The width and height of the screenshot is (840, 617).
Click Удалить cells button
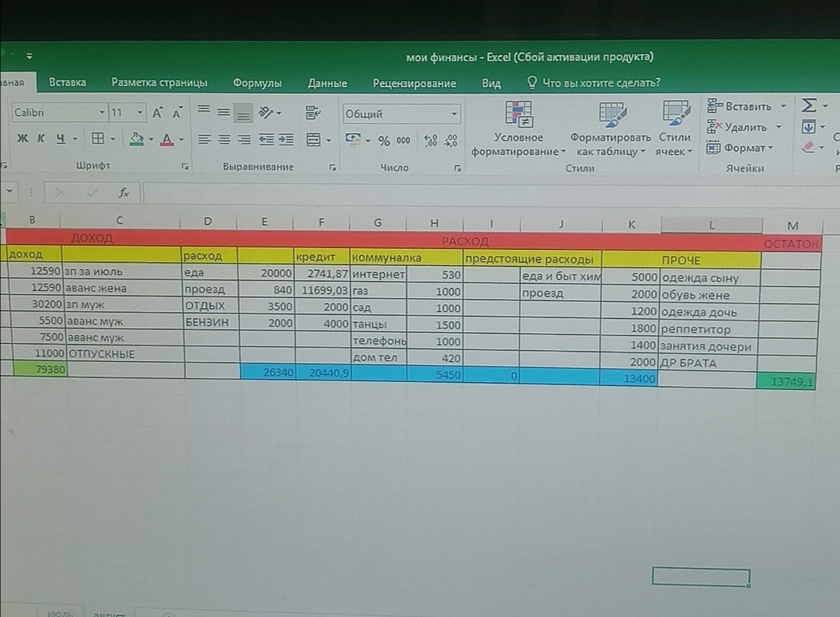737,127
